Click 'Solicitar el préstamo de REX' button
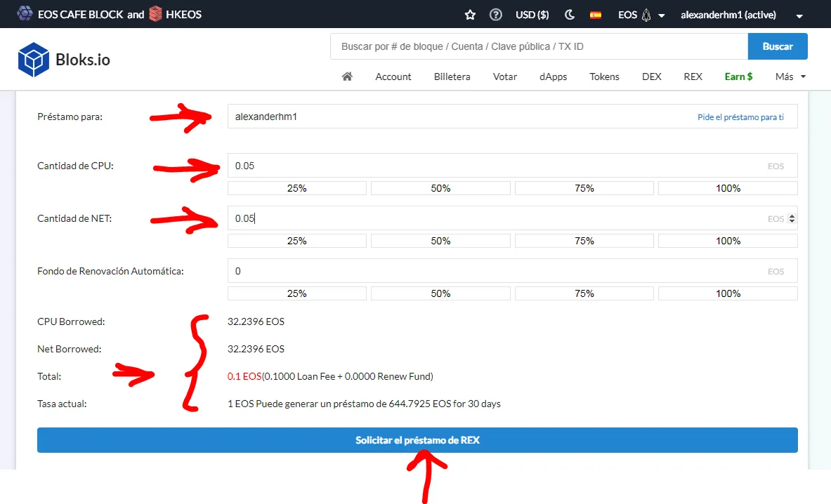The image size is (831, 504). tap(417, 440)
